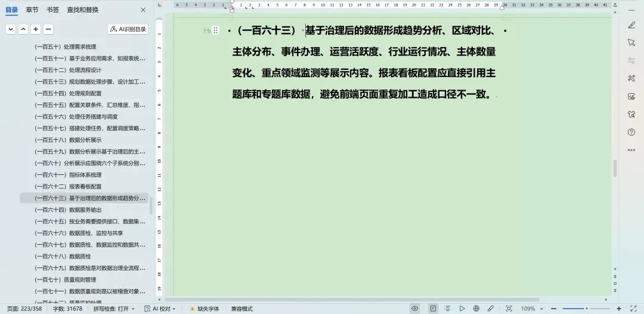Click the 页面: 223/358 page indicator
Image resolution: width=644 pixels, height=314 pixels.
coord(24,309)
